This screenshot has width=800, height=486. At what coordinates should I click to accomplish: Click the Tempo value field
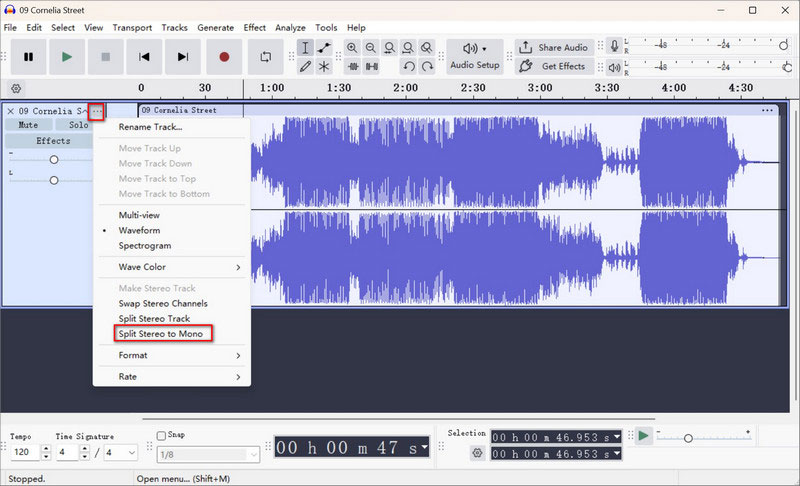24,453
